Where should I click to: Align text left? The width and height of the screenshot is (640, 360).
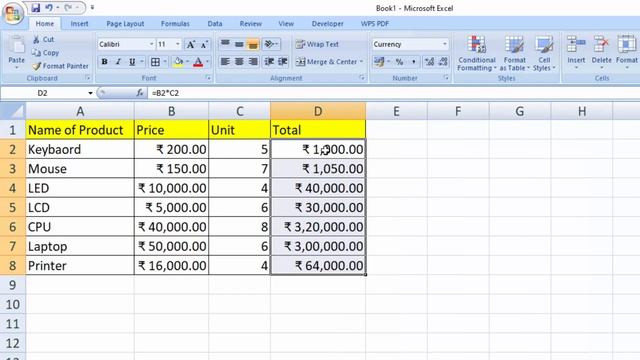225,62
